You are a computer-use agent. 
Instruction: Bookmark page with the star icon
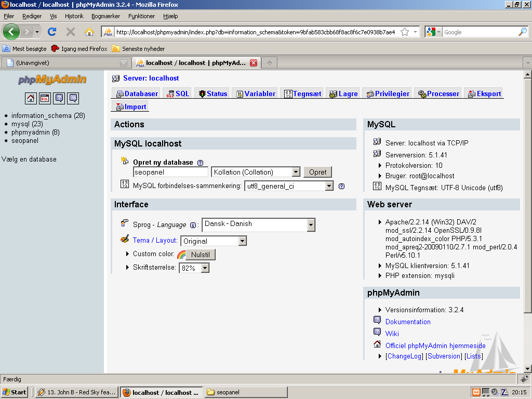coord(404,32)
